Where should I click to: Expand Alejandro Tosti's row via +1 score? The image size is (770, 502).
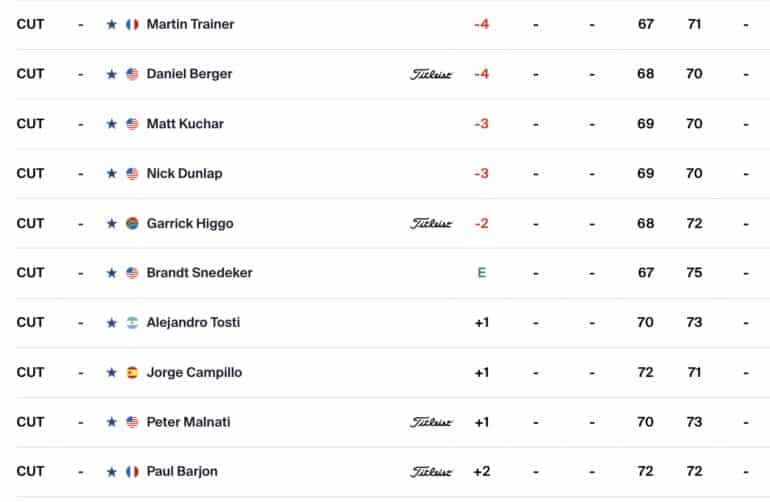click(x=482, y=323)
